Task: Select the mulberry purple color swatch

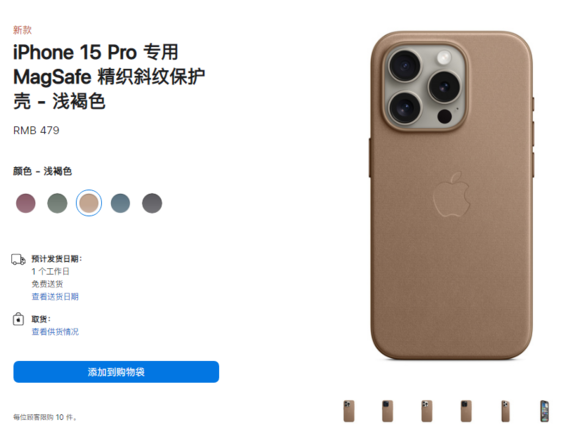Action: 25,203
